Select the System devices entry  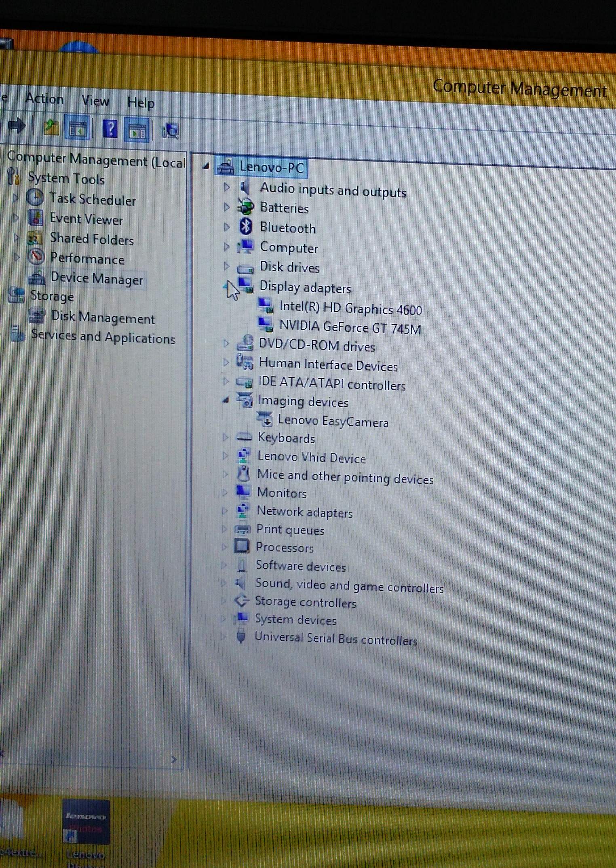(295, 619)
